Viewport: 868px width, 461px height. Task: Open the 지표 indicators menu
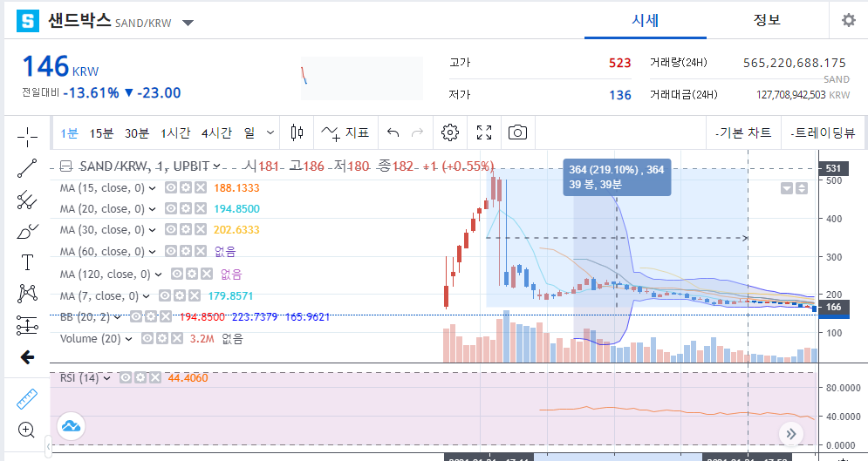coord(345,132)
